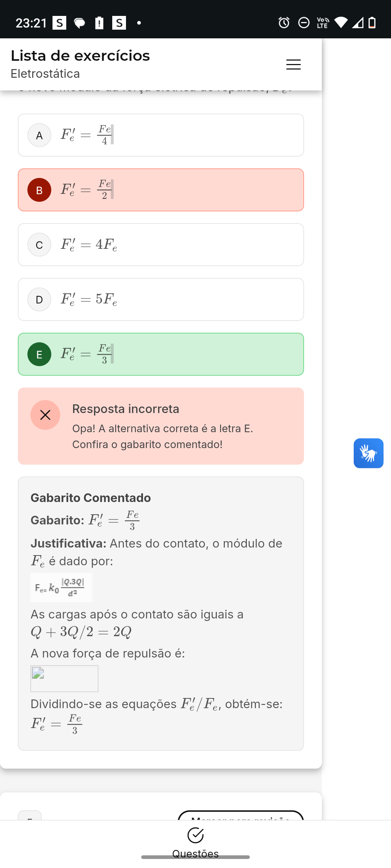The width and height of the screenshot is (391, 868).
Task: Tap the sign language accessibility icon
Action: click(x=369, y=453)
